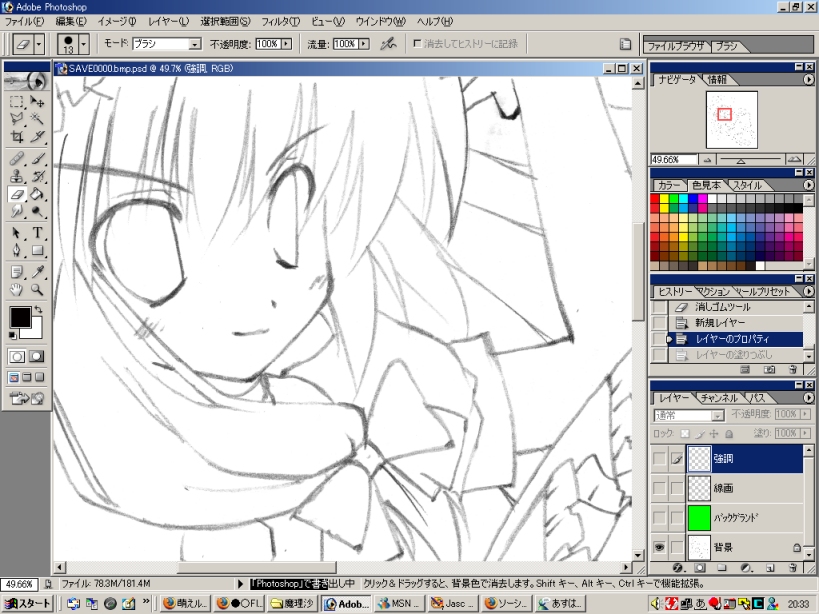Open the Navigator panel flyout menu

point(808,79)
